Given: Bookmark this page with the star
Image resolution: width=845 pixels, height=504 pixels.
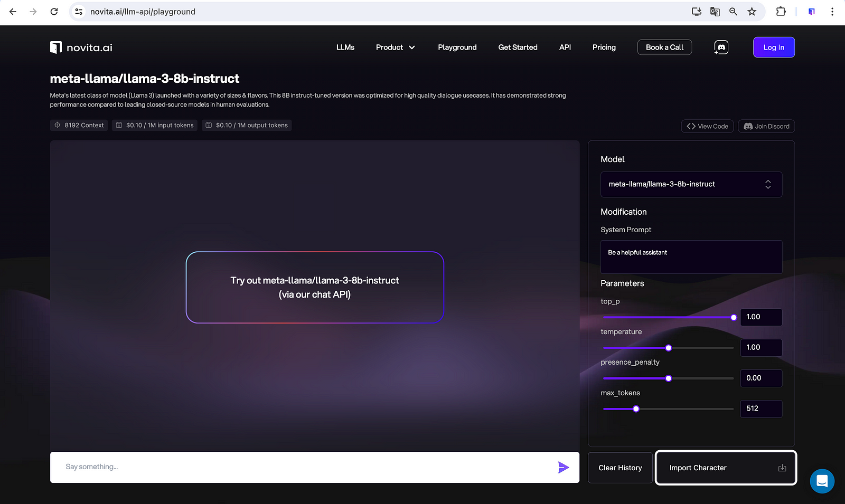Looking at the screenshot, I should pyautogui.click(x=752, y=12).
